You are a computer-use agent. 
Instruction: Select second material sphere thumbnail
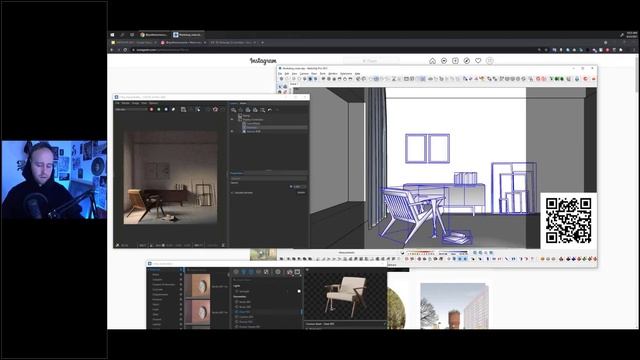coord(197,311)
